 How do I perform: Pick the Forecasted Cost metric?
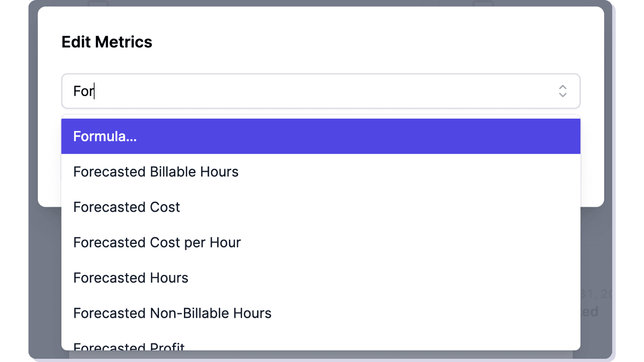(126, 208)
